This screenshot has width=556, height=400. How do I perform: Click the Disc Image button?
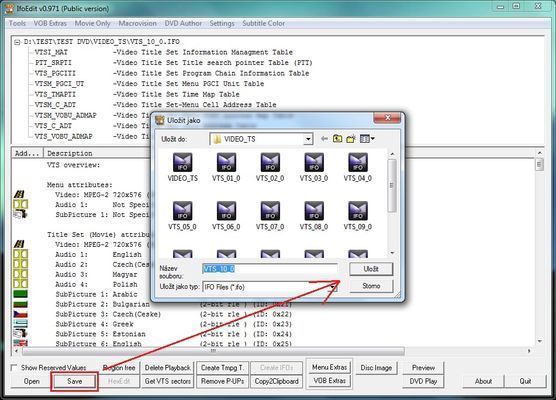376,368
